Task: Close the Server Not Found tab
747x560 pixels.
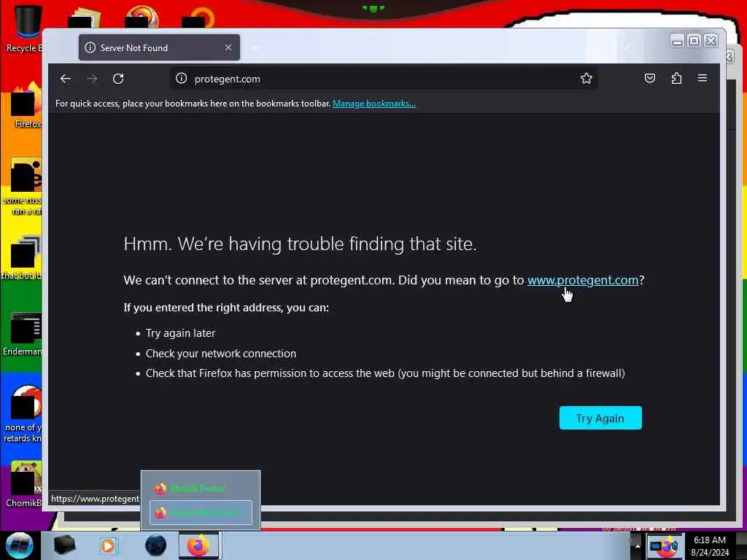Action: point(228,47)
